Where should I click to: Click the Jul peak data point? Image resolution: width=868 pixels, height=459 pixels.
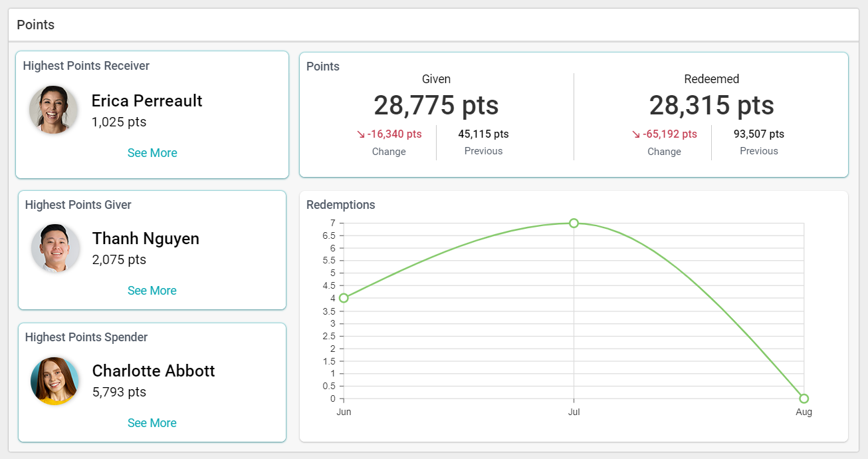click(x=574, y=223)
